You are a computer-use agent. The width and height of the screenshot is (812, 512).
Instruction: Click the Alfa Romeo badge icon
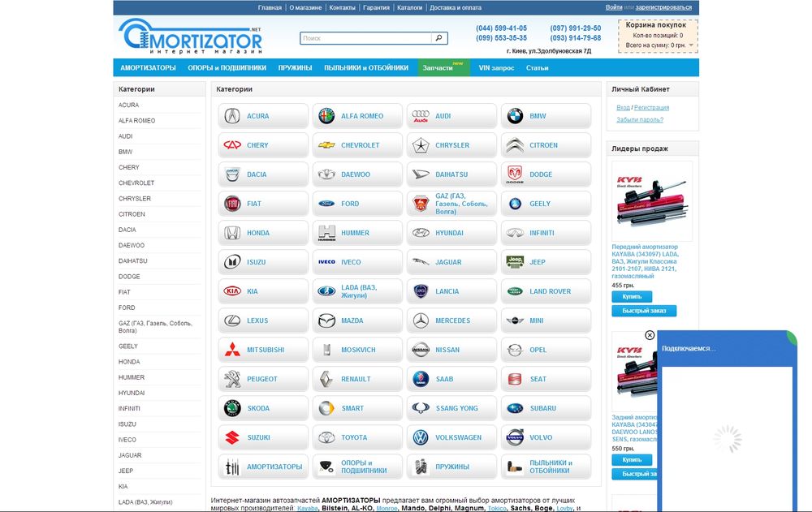coord(326,116)
